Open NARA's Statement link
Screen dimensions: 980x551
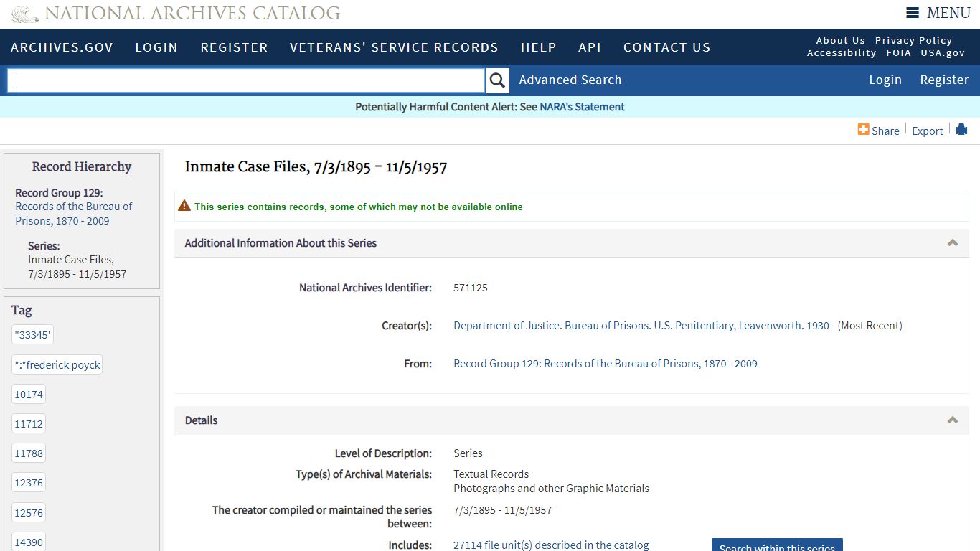(x=582, y=107)
